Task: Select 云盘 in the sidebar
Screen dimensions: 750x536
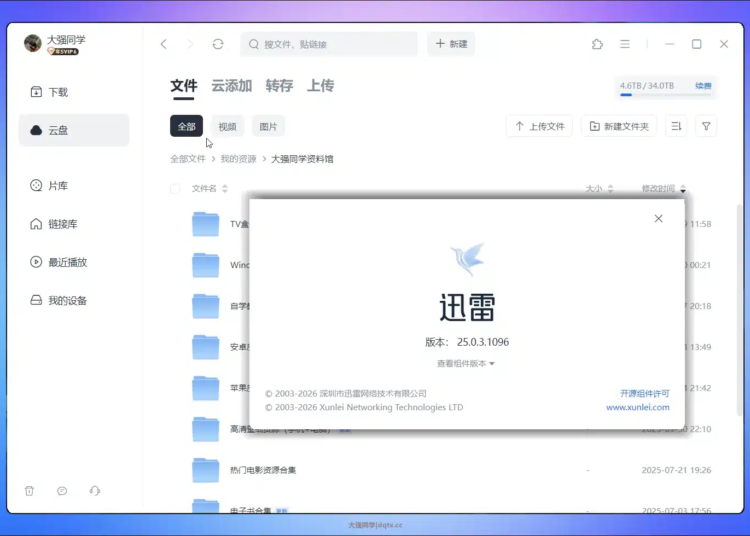Action: pyautogui.click(x=74, y=130)
